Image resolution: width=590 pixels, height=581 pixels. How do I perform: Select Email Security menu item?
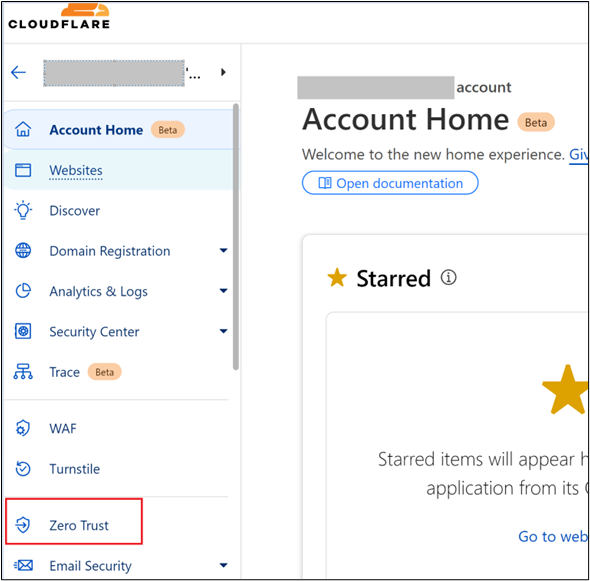[91, 566]
